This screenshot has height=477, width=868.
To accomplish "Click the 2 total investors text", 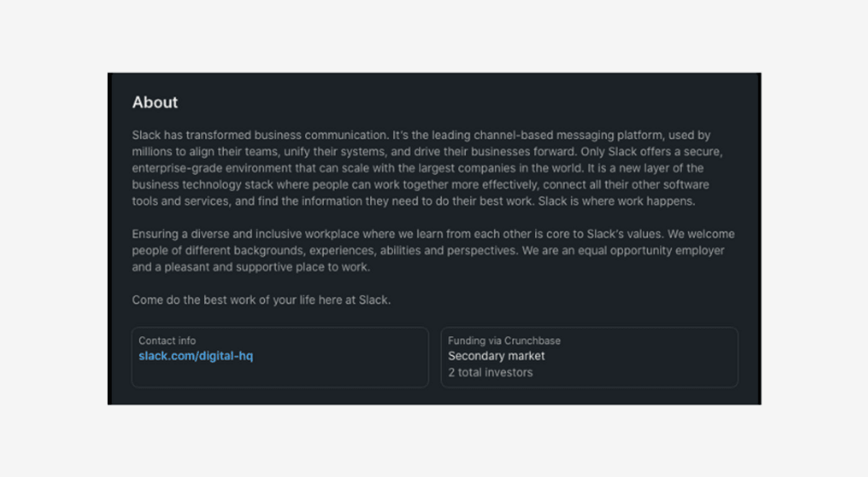I will (490, 372).
